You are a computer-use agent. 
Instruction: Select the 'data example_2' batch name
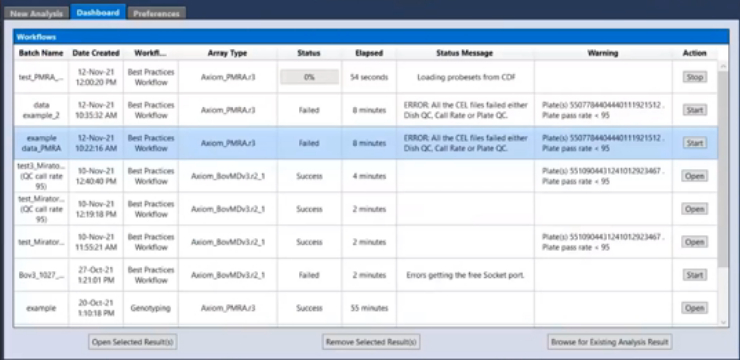(x=41, y=110)
